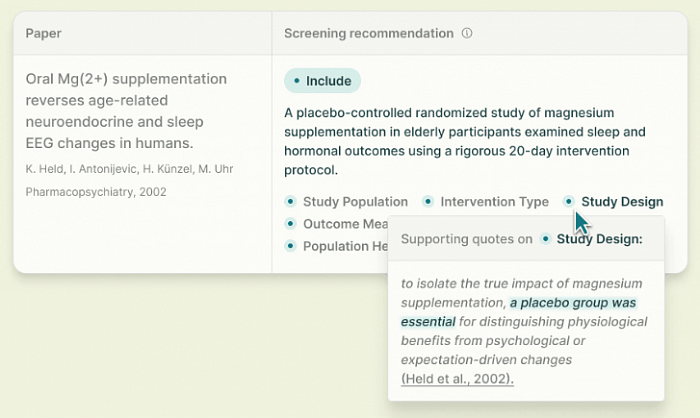
Task: Click the dot inside the Include badge
Action: (x=296, y=81)
